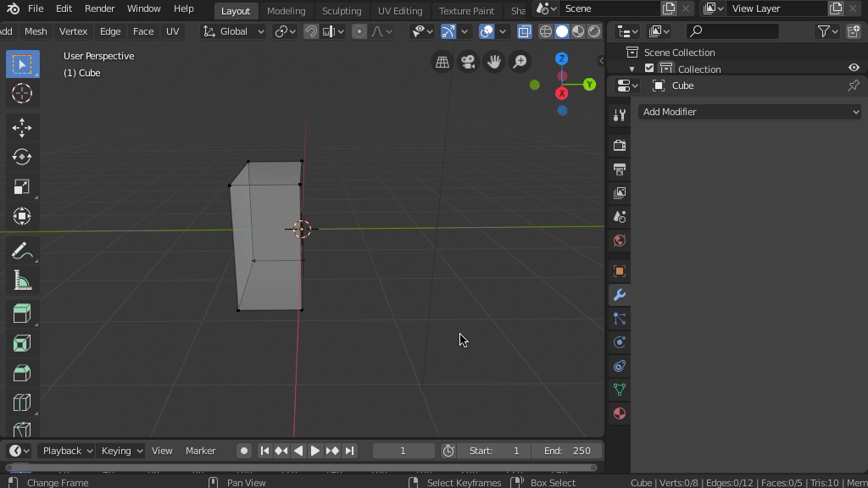The height and width of the screenshot is (488, 868).
Task: Activate the Annotate pencil tool
Action: (22, 252)
